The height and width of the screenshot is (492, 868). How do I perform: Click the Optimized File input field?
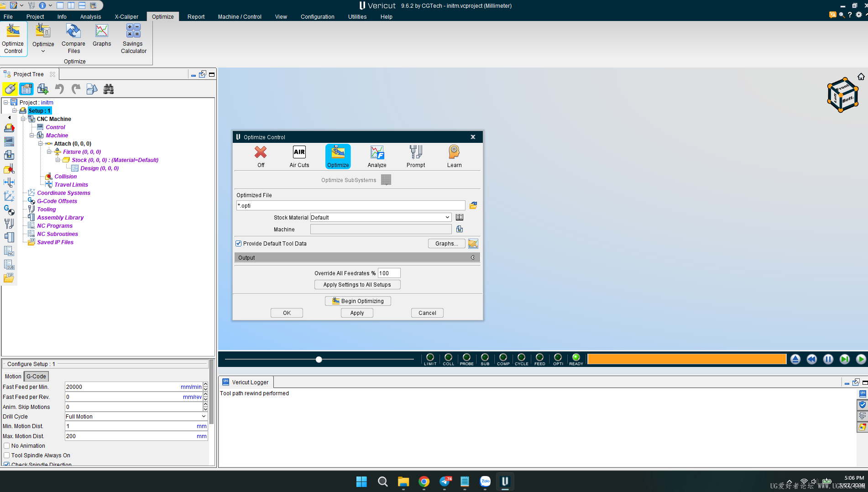350,205
